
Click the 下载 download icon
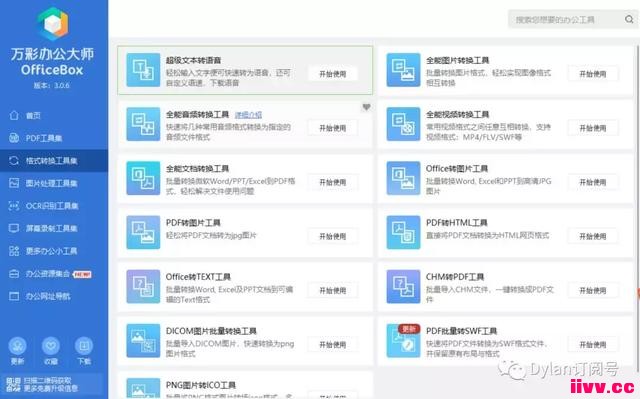pos(84,346)
